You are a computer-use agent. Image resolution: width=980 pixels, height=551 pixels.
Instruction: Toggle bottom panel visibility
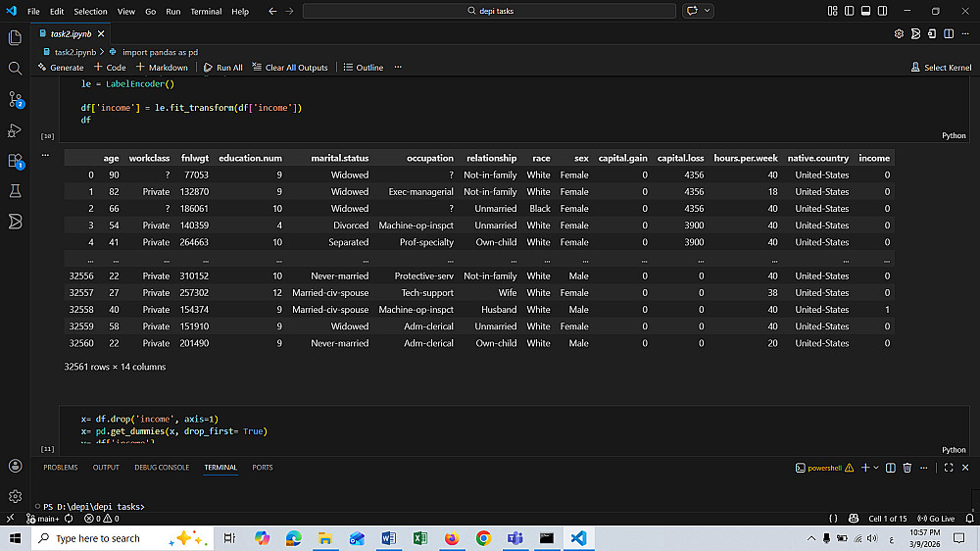[x=865, y=11]
